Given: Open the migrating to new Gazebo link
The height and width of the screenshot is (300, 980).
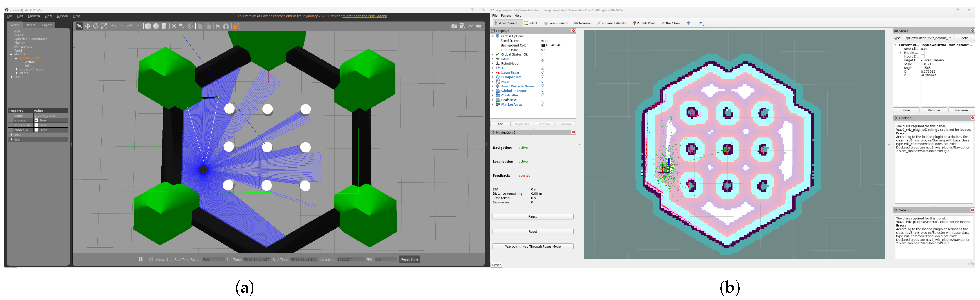Looking at the screenshot, I should pyautogui.click(x=365, y=16).
